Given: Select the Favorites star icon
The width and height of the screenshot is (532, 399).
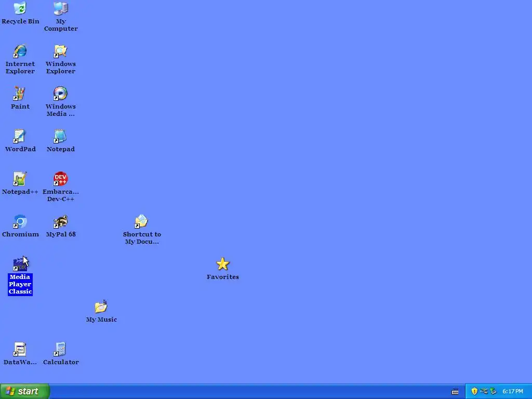Looking at the screenshot, I should [x=222, y=264].
